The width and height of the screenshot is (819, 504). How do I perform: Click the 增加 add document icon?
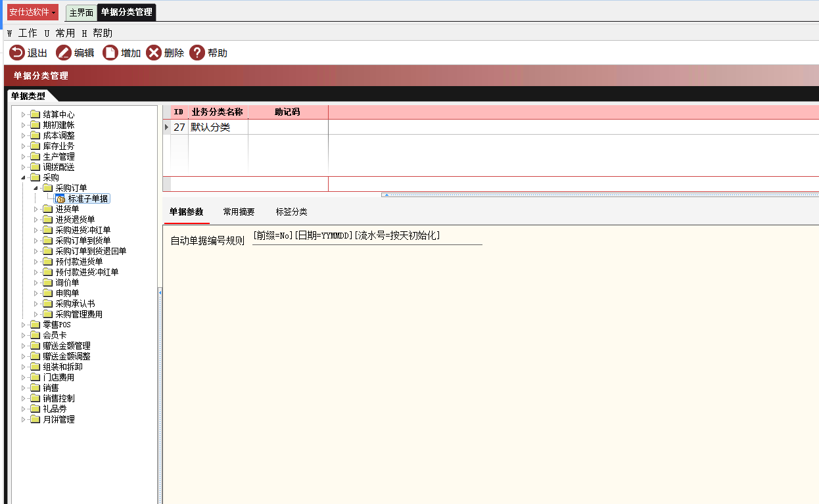110,53
